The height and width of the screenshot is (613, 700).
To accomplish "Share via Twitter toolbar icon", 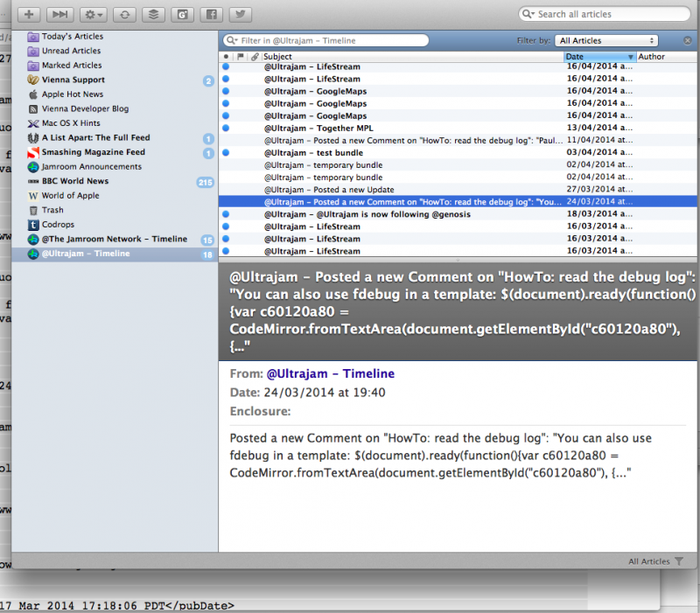I will coord(241,15).
